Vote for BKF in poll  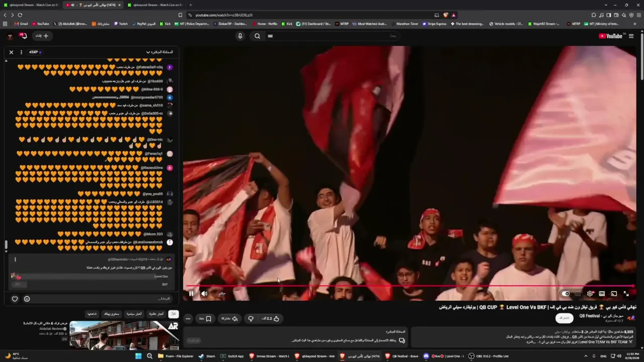point(91,284)
